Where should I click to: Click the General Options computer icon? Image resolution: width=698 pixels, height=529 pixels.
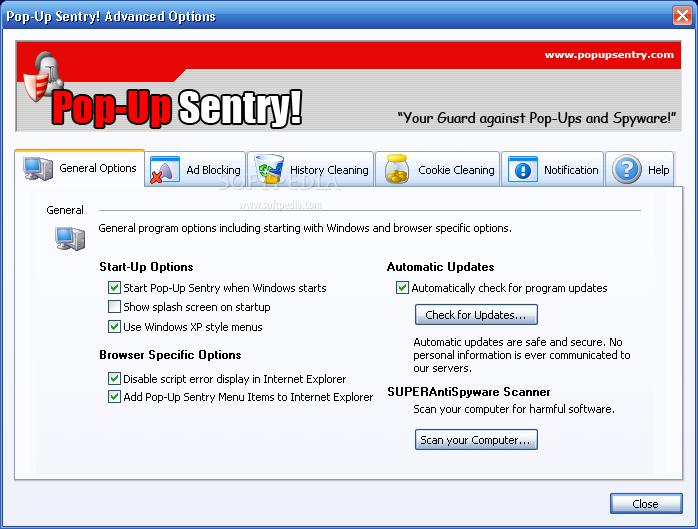click(38, 168)
